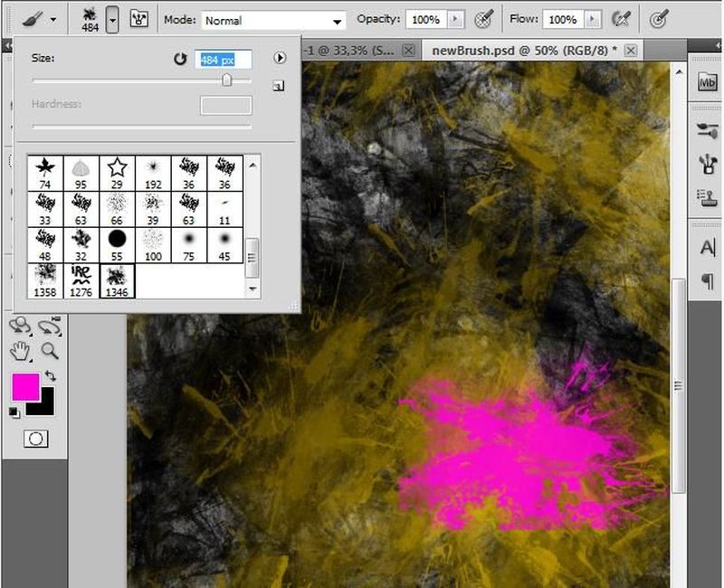The height and width of the screenshot is (588, 724).
Task: Open the Mini Bridge panel
Action: (x=707, y=83)
